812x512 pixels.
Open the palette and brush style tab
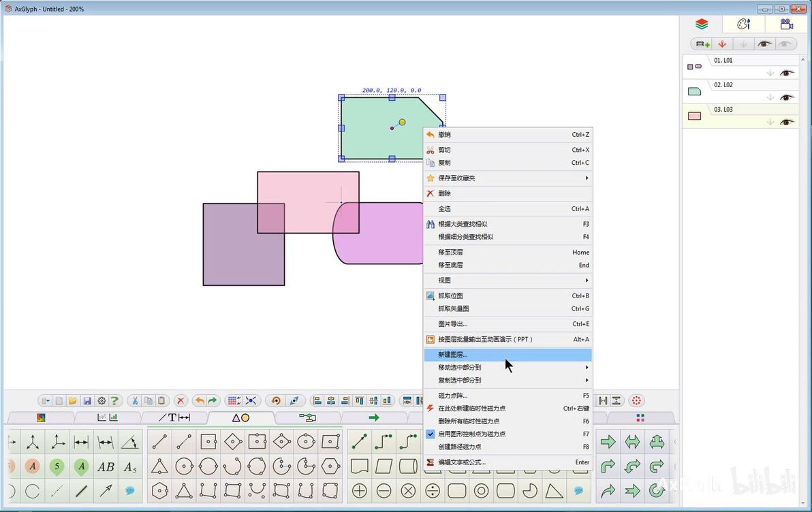coord(744,24)
